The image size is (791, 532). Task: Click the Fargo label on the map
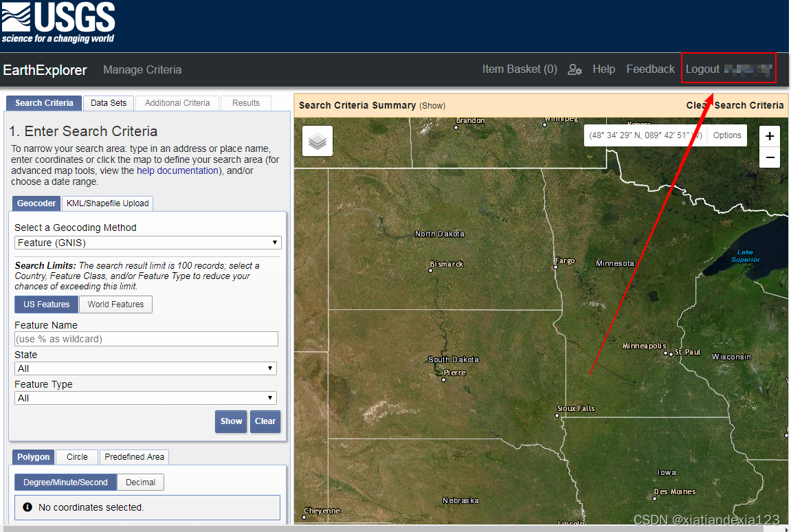pyautogui.click(x=565, y=261)
